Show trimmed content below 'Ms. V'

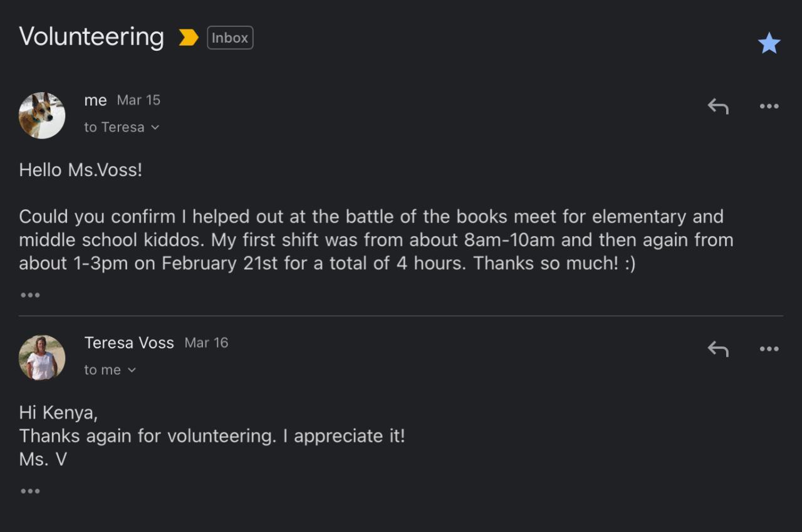30,491
